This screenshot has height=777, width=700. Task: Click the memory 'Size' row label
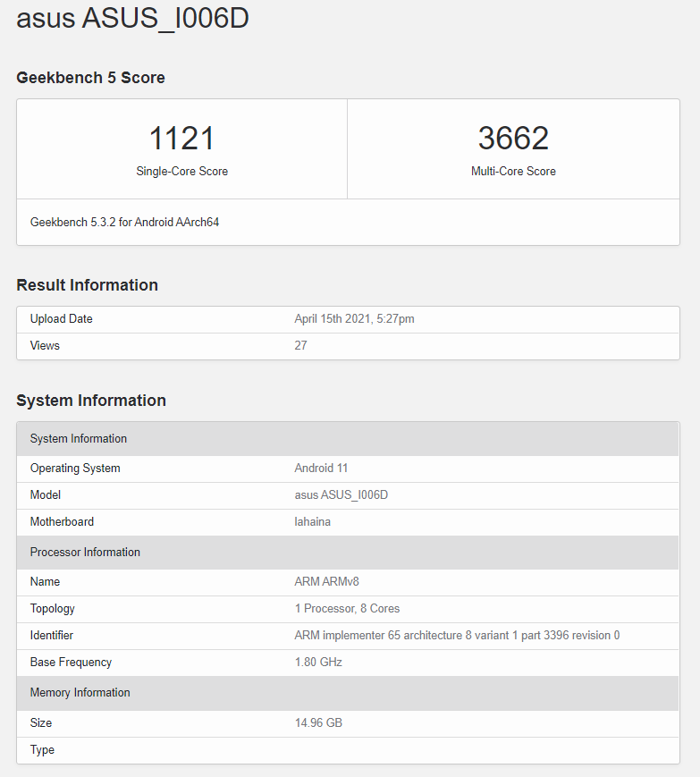[41, 723]
